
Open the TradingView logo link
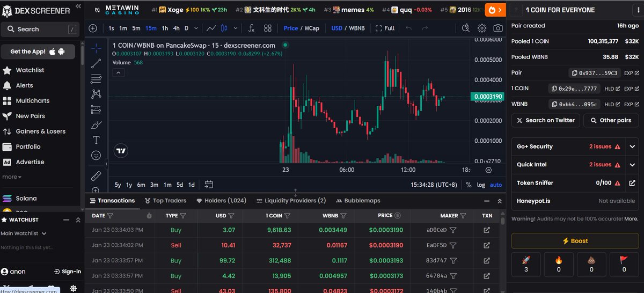121,151
